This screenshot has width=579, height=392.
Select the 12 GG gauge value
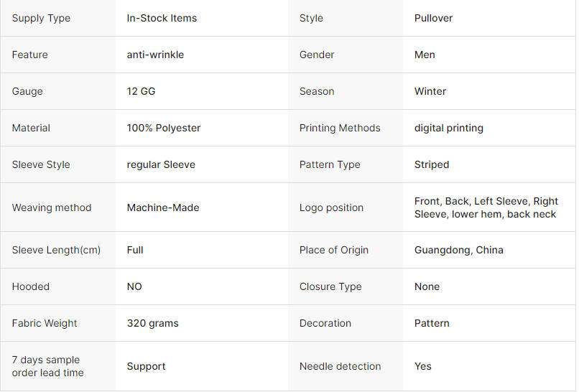[141, 91]
